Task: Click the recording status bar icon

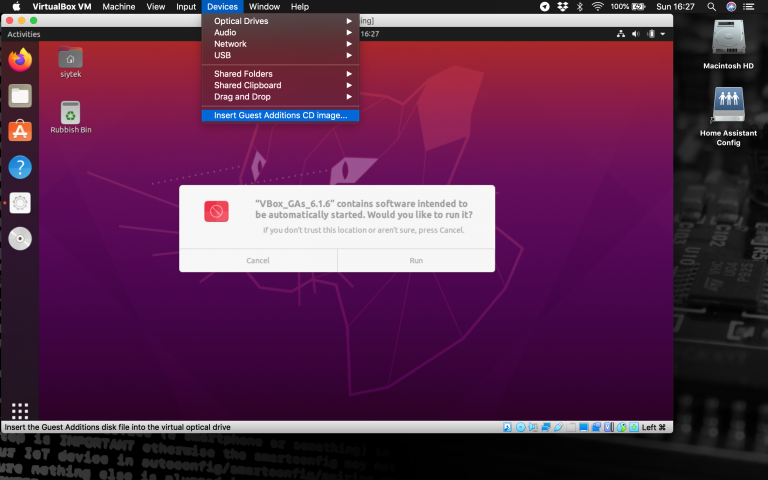Action: pyautogui.click(x=596, y=427)
